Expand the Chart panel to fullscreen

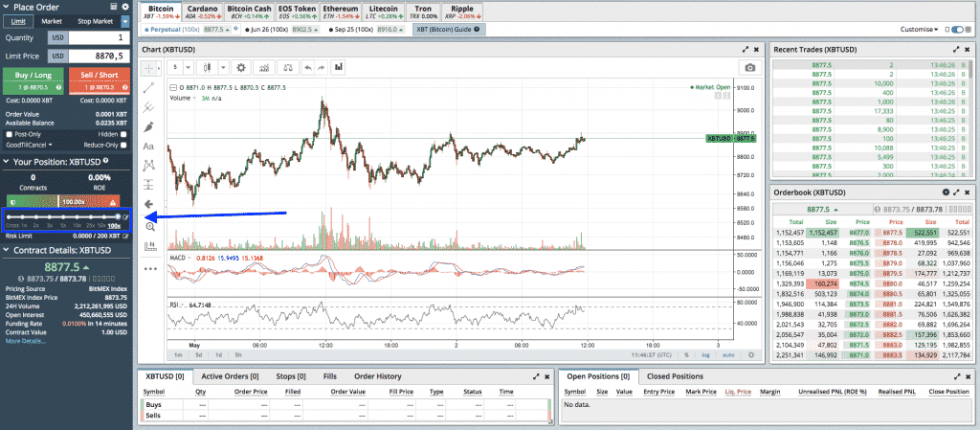click(745, 50)
